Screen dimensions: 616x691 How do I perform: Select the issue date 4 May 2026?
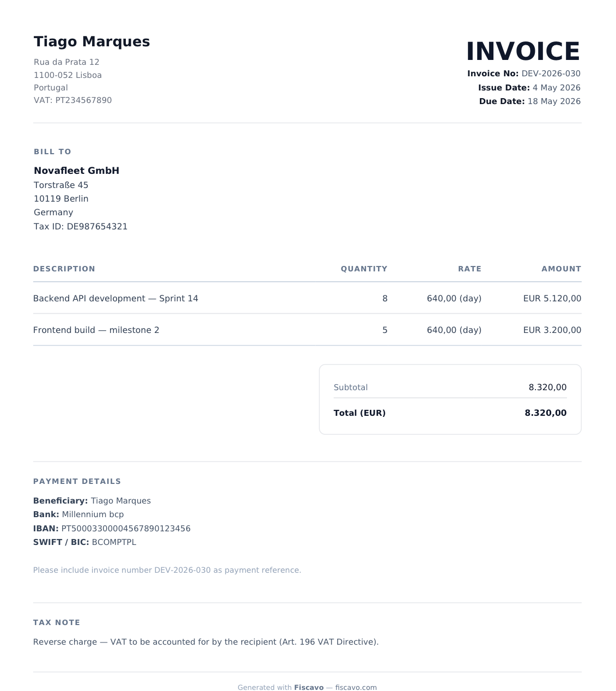pos(556,88)
